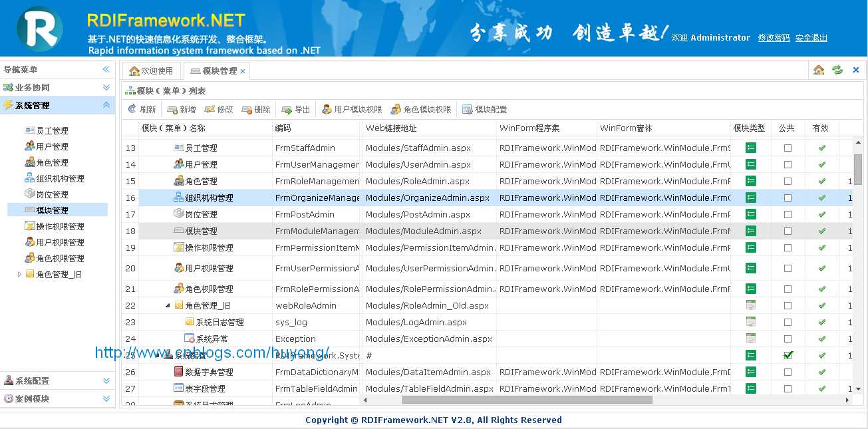Select the 表字段管理 row in the grid
The height and width of the screenshot is (429, 868).
point(486,388)
